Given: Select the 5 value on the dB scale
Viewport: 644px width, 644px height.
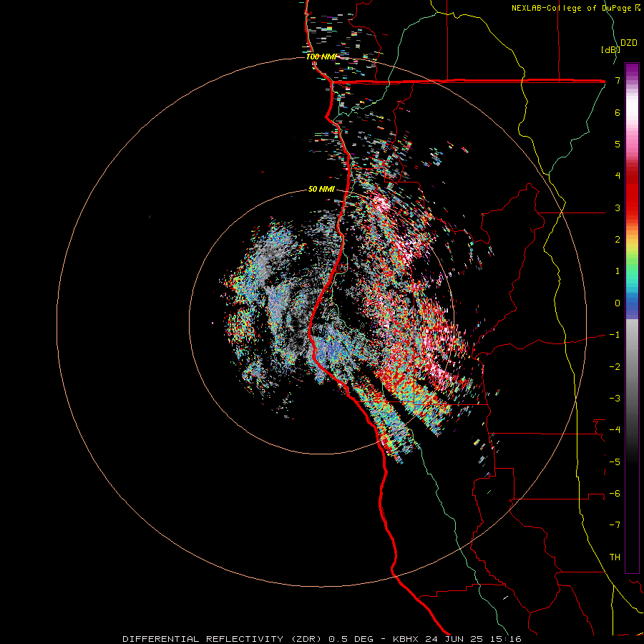Looking at the screenshot, I should point(618,144).
